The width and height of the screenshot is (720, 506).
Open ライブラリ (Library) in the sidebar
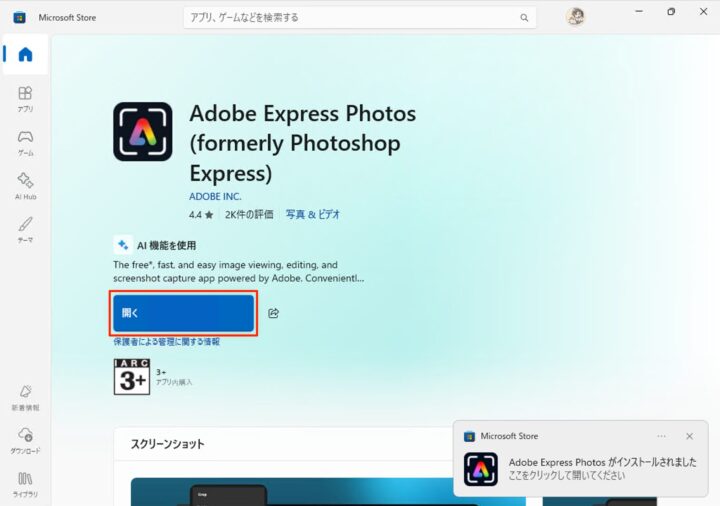coord(25,483)
